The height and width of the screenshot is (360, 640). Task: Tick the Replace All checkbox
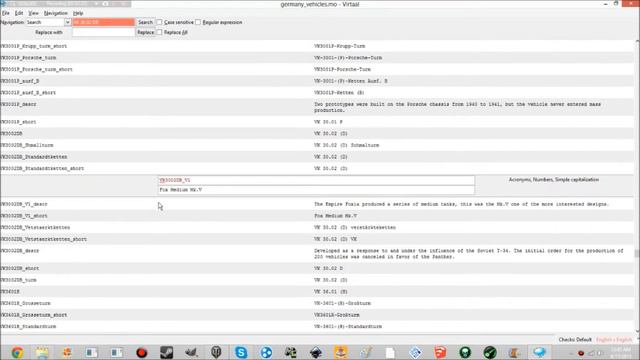(160, 32)
